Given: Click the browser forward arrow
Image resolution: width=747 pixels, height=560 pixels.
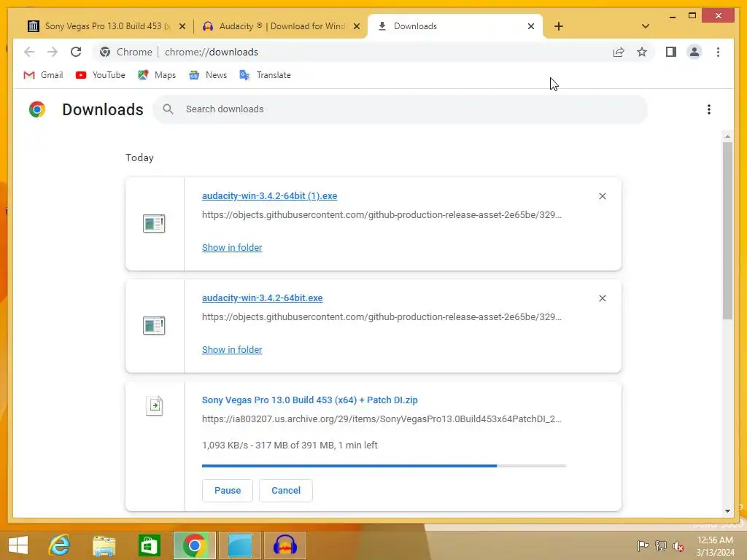Looking at the screenshot, I should click(53, 52).
